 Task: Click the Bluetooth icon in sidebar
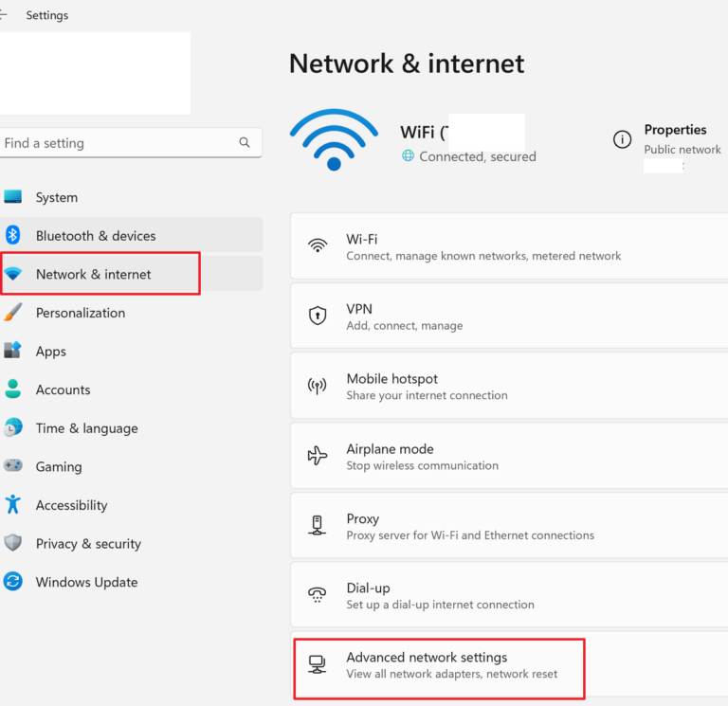[x=13, y=235]
